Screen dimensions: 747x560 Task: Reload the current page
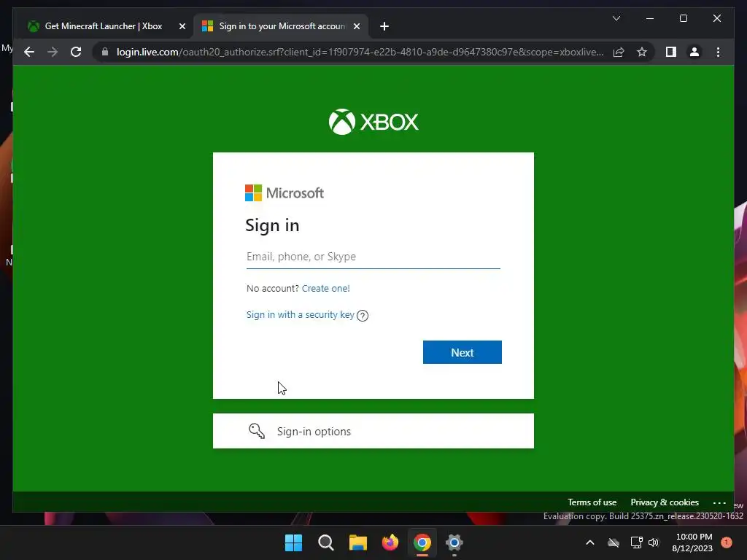76,52
